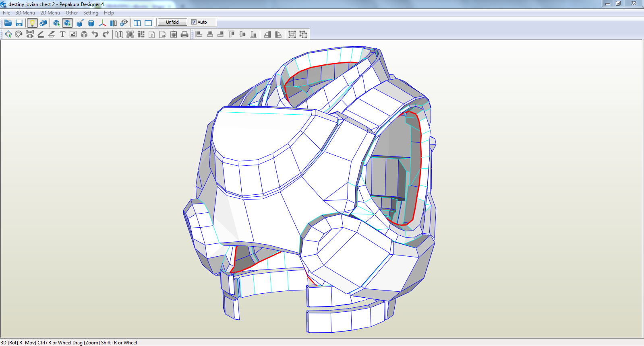Viewport: 644px width, 346px height.
Task: Click the Undo arrow icon
Action: (x=95, y=35)
